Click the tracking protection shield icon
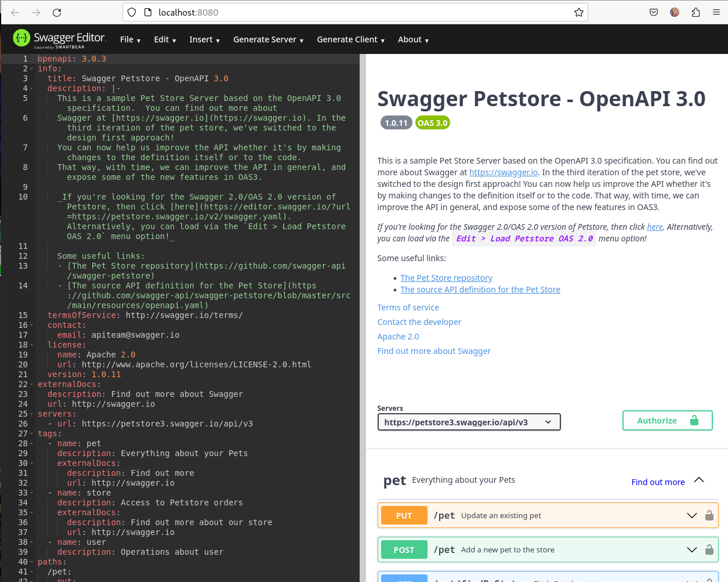This screenshot has width=728, height=582. pos(132,12)
